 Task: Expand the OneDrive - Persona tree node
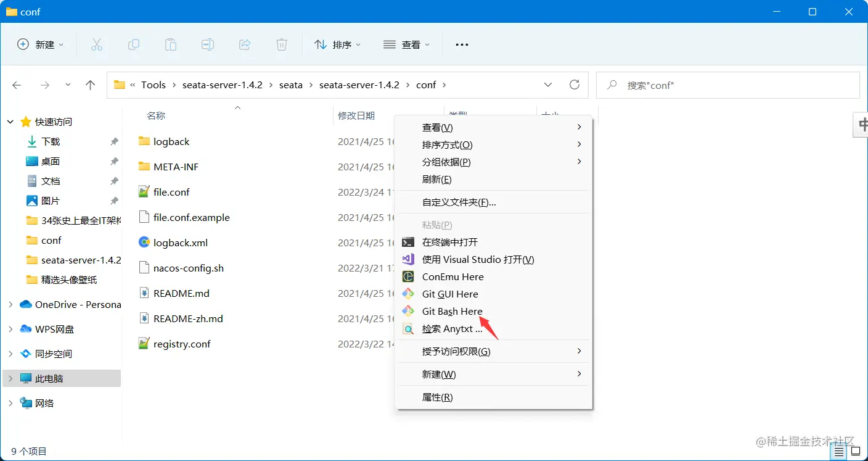pos(10,304)
